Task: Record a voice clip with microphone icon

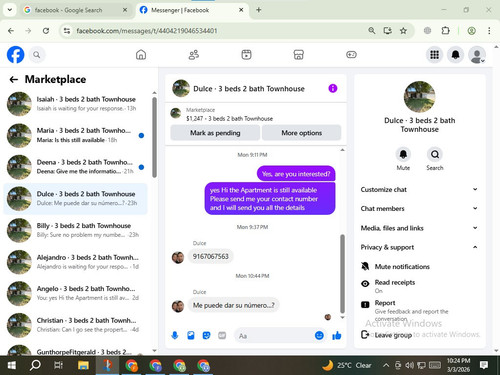Action: pyautogui.click(x=175, y=335)
